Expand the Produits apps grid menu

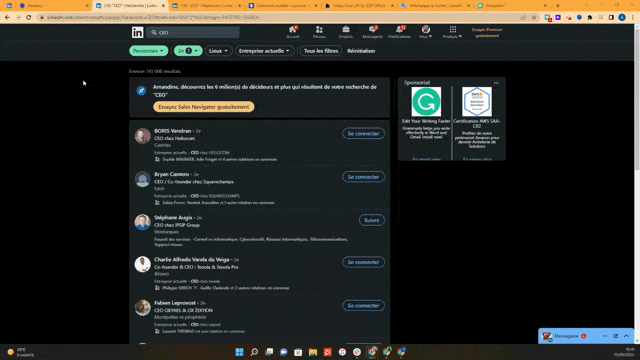click(x=453, y=32)
